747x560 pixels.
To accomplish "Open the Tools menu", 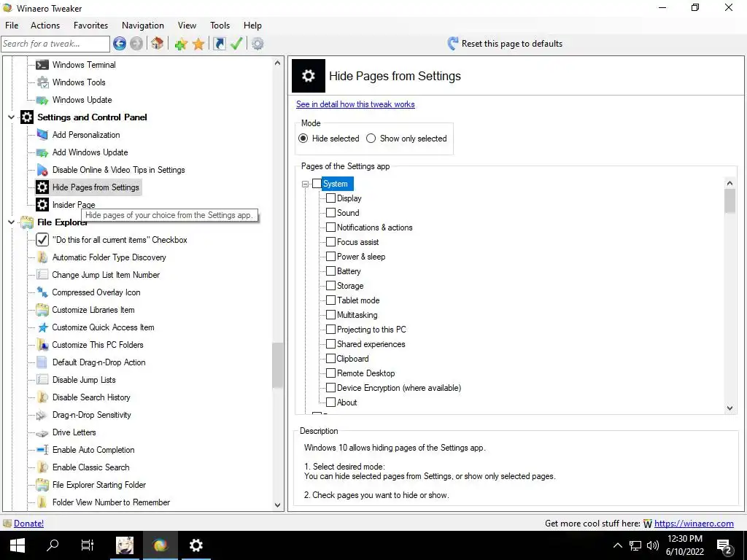I will (220, 26).
